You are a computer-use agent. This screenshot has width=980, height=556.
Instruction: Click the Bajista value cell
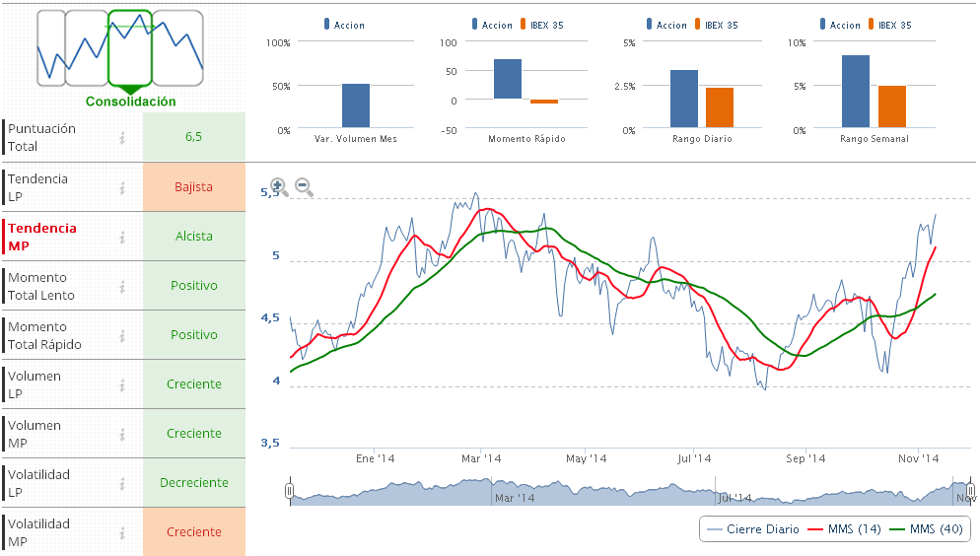click(193, 187)
